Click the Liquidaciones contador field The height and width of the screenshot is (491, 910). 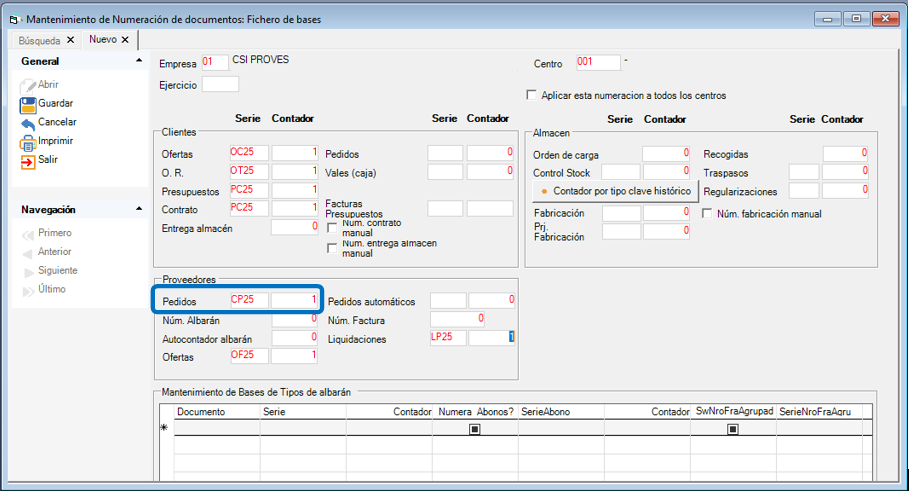(492, 338)
